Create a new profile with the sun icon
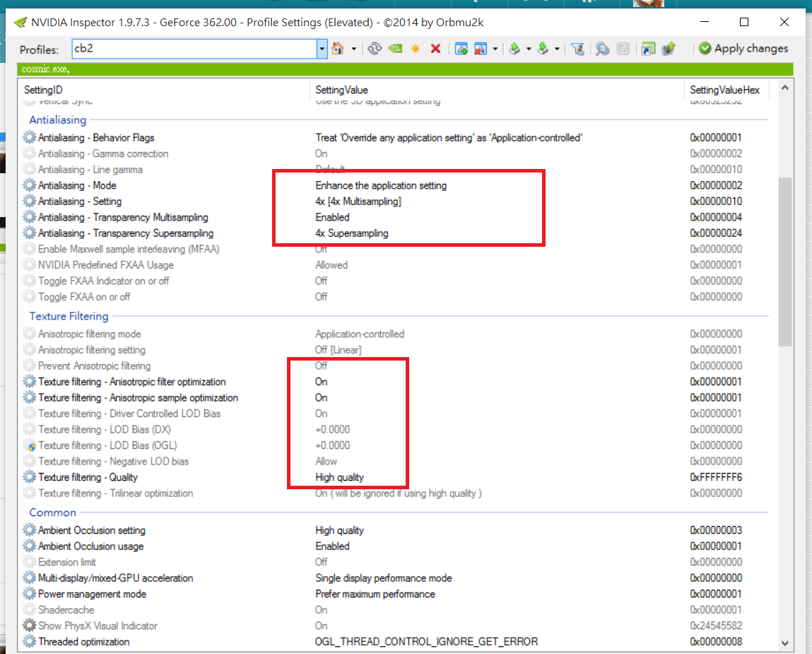 coord(416,49)
